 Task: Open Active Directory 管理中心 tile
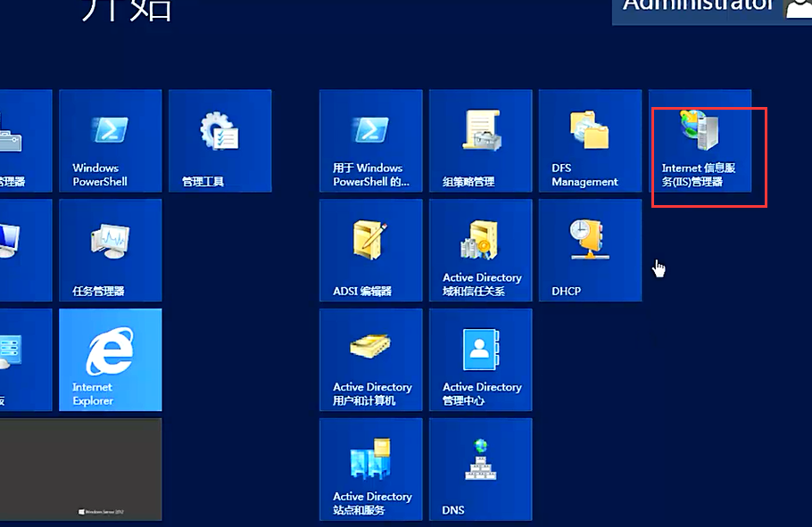click(481, 359)
